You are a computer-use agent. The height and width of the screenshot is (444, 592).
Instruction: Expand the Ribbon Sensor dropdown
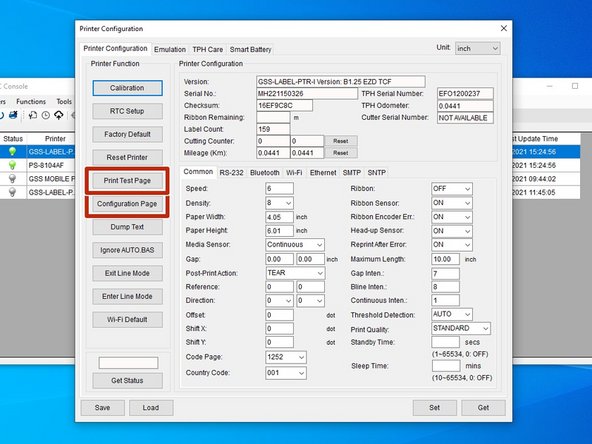point(452,203)
